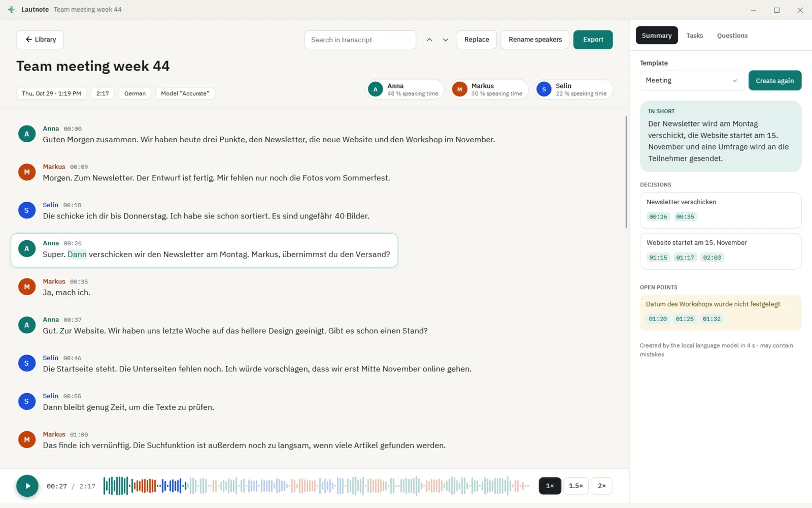Click Anna's avatar beside the 00:00 line

pyautogui.click(x=27, y=134)
